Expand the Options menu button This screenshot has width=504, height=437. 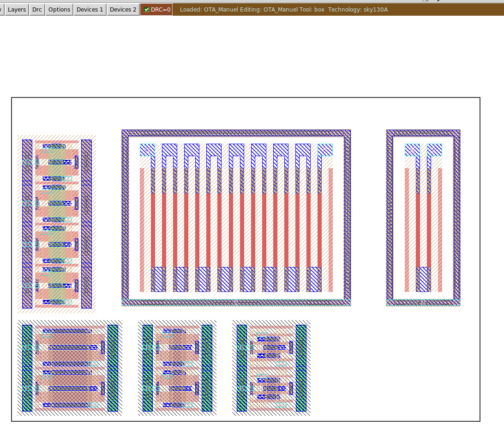point(59,9)
